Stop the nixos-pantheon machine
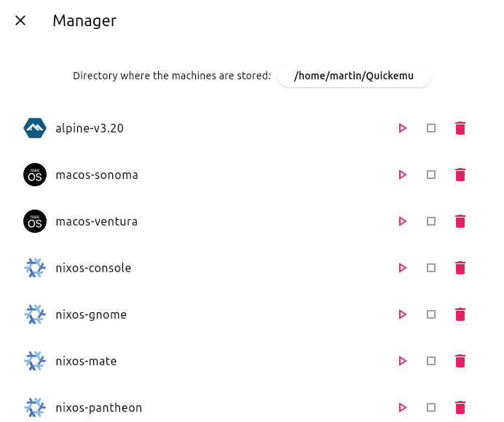This screenshot has width=504, height=422. (431, 407)
